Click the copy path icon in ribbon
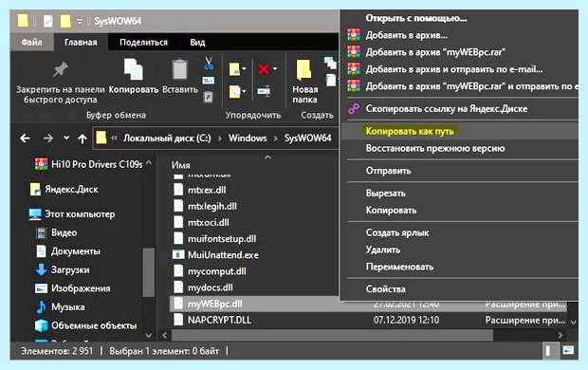 (208, 81)
